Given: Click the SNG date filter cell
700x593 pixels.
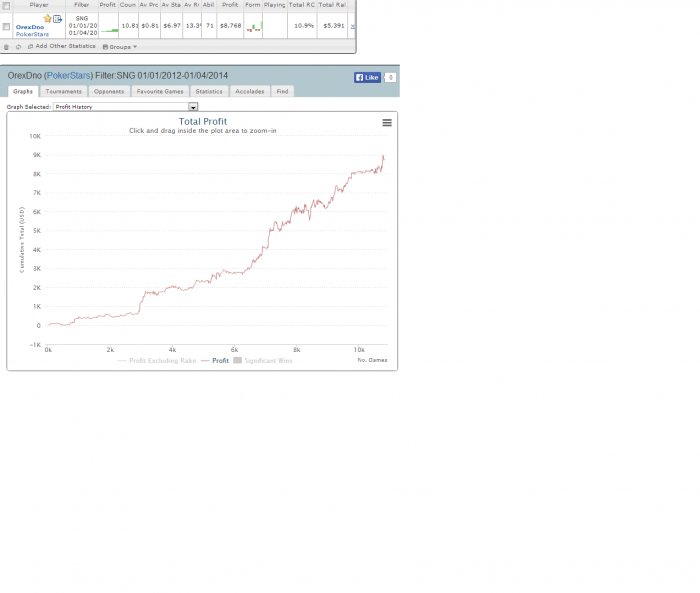Looking at the screenshot, I should click(82, 25).
